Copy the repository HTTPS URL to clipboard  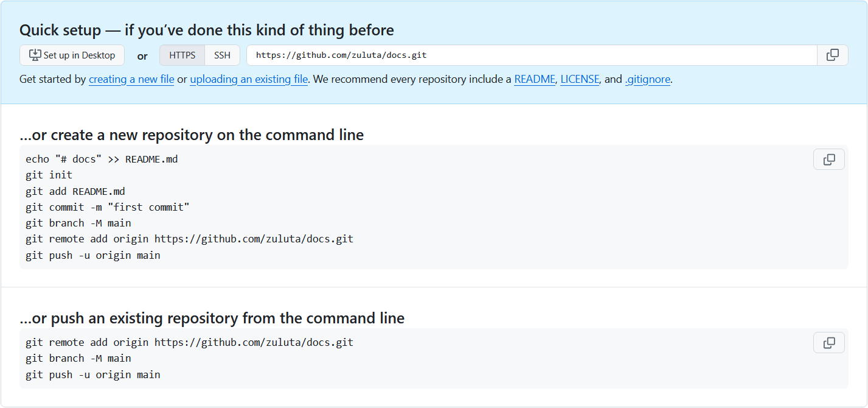pos(832,55)
